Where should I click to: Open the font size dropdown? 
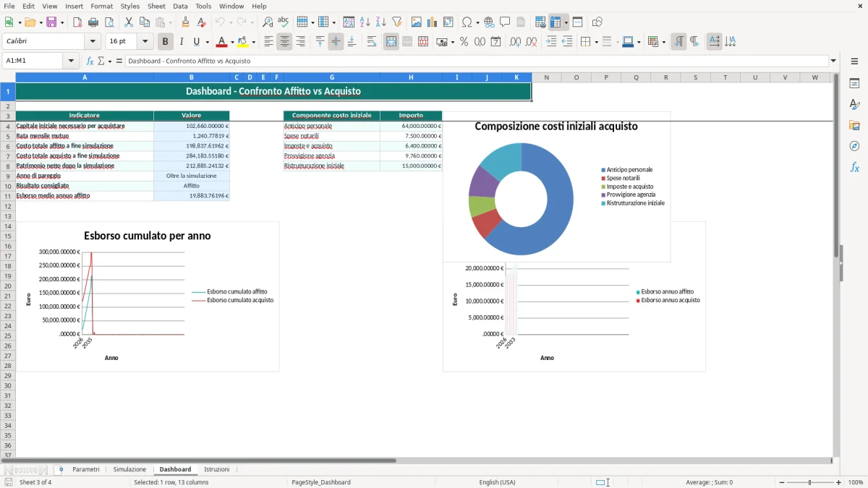pyautogui.click(x=145, y=42)
